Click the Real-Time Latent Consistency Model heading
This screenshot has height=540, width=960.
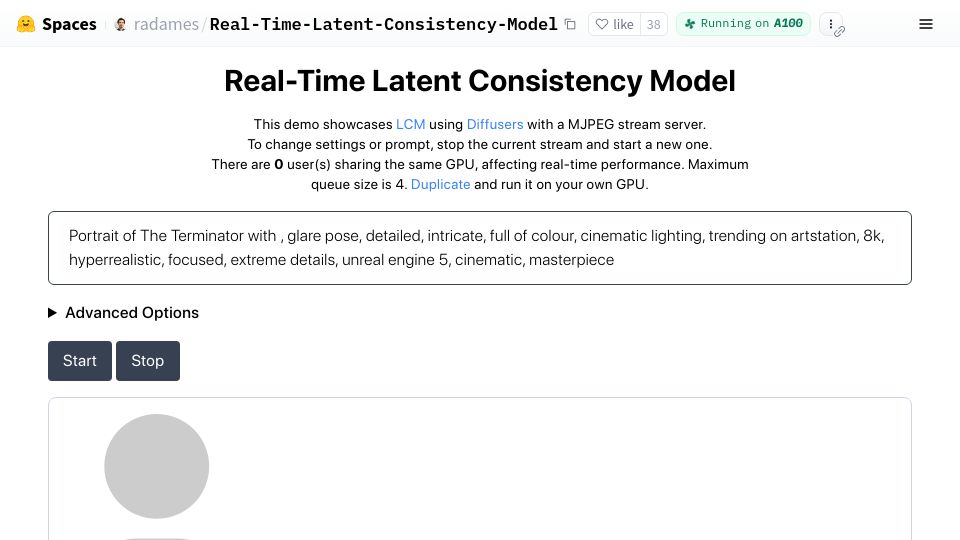480,81
